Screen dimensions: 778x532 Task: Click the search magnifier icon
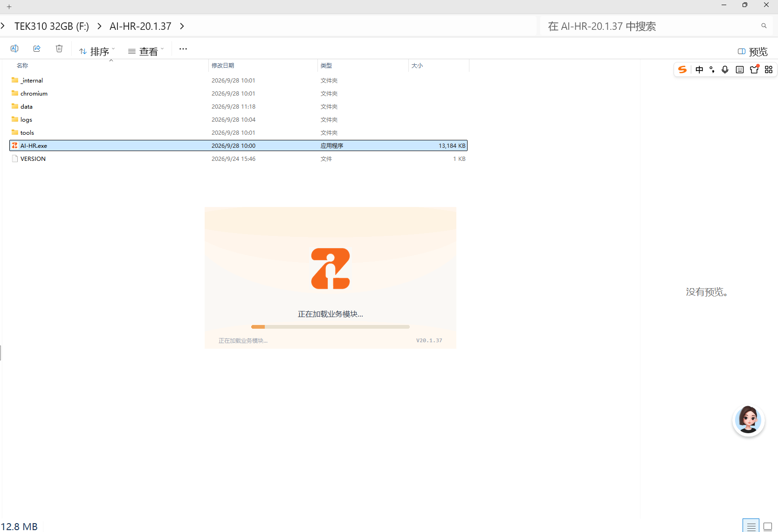764,26
